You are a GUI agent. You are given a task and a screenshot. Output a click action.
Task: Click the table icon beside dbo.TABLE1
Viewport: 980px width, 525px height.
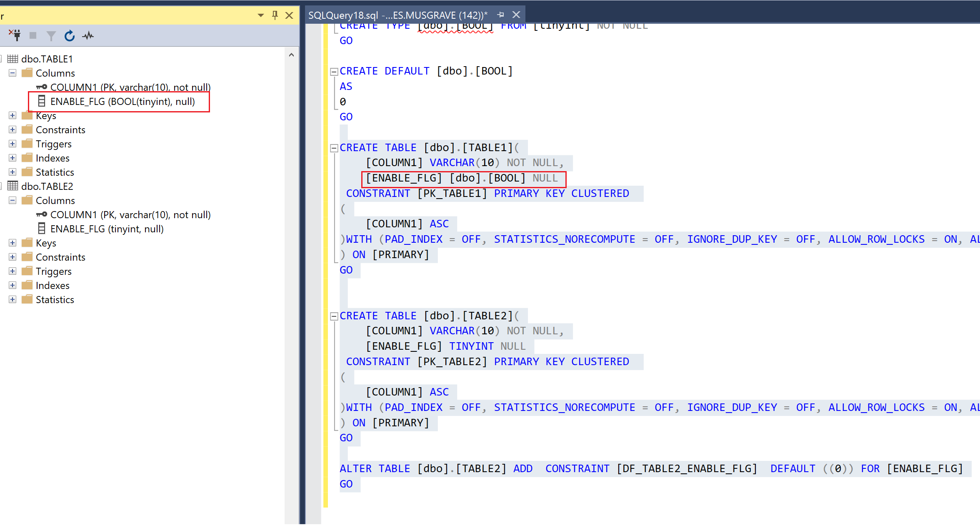pos(12,59)
